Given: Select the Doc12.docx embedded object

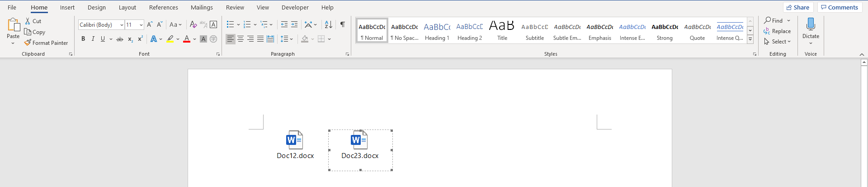Looking at the screenshot, I should coord(295,145).
